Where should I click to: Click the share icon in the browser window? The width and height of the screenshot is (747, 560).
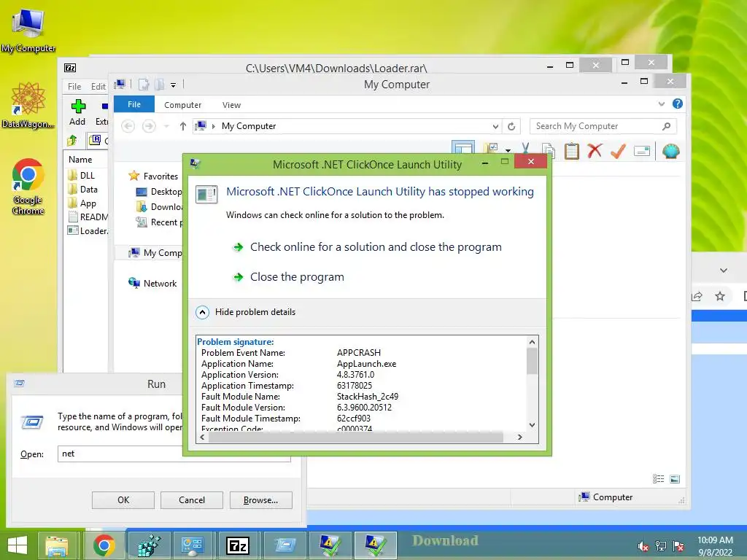(x=697, y=296)
